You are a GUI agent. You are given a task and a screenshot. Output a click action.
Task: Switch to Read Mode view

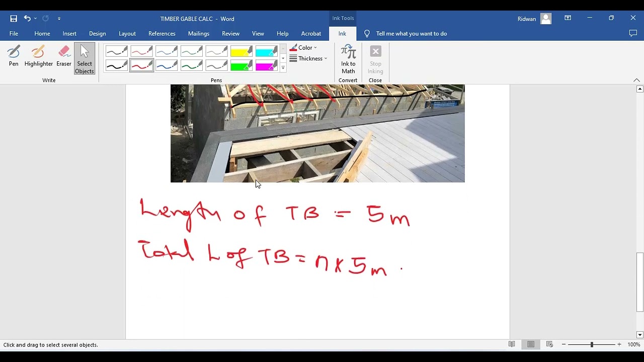point(512,344)
